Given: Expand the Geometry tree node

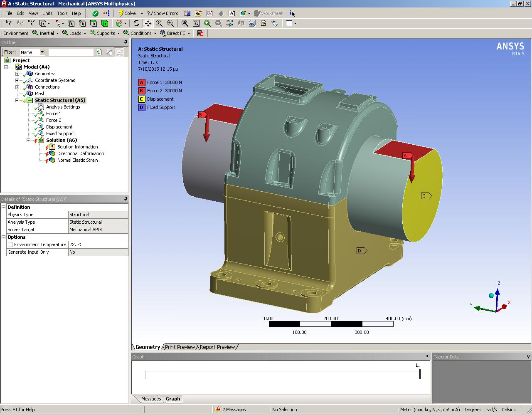Looking at the screenshot, I should click(x=17, y=74).
